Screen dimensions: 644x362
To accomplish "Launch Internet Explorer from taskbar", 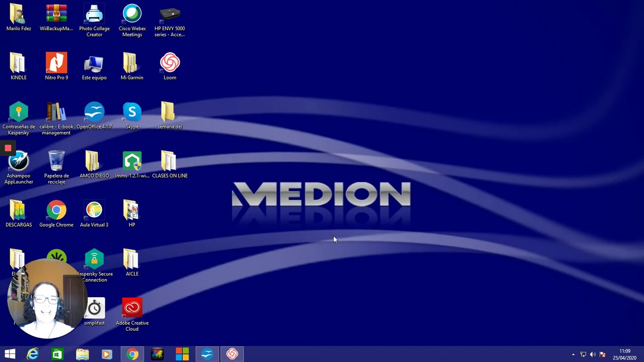I will 33,354.
